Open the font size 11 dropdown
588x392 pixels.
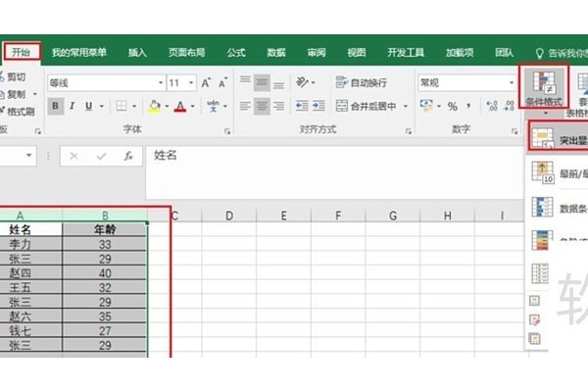191,83
